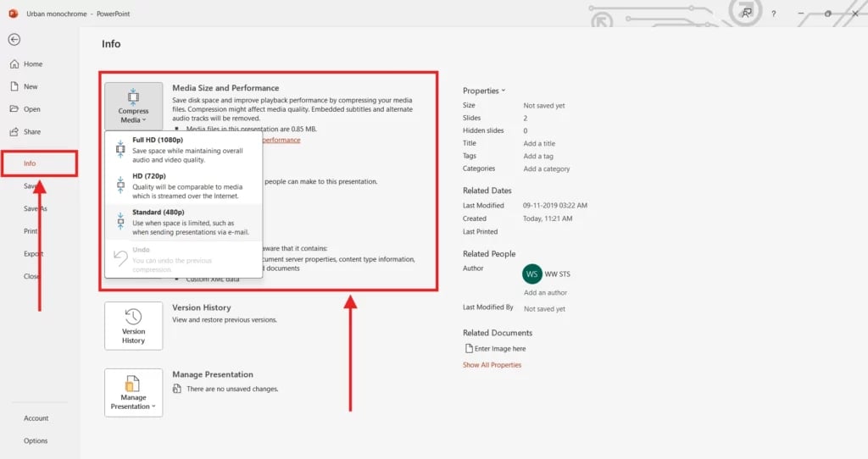Screen dimensions: 868x459
Task: Open the Manage Presentation dropdown
Action: [x=133, y=392]
